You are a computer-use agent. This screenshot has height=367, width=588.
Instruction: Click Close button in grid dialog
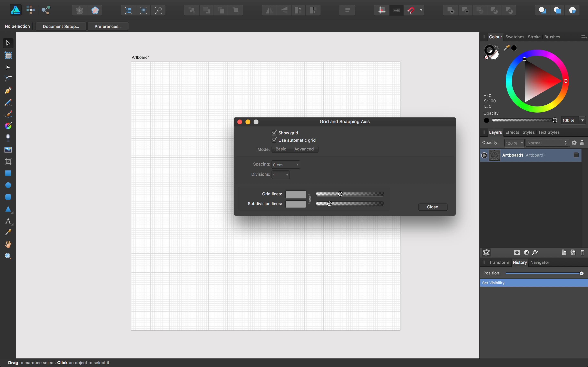click(x=432, y=207)
